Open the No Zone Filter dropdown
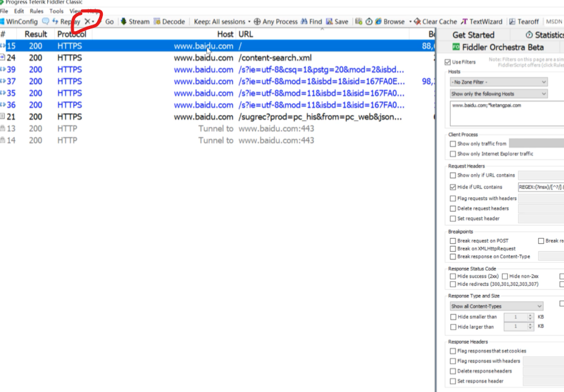Screen dimensions: 564x392 click(499, 82)
